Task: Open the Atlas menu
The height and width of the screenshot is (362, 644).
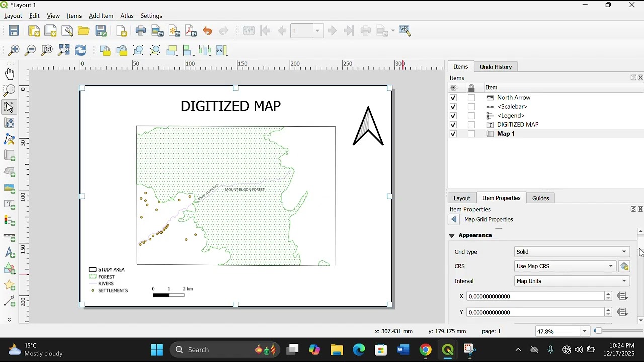Action: pyautogui.click(x=127, y=16)
